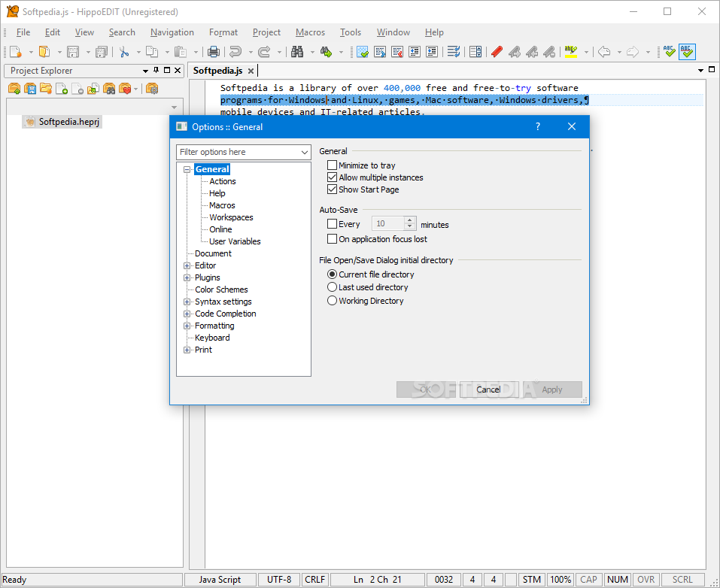This screenshot has width=720, height=588.
Task: Click the Save All toolbar icon
Action: click(x=102, y=51)
